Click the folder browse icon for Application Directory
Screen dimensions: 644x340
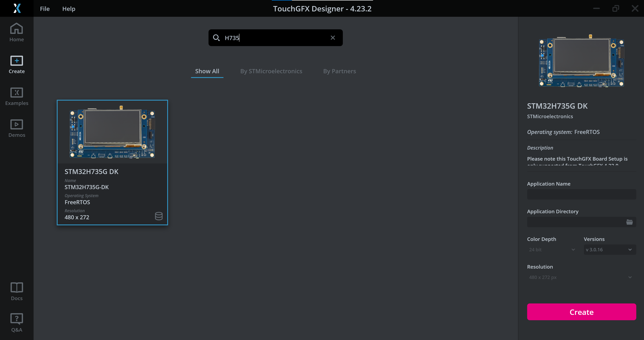coord(629,222)
